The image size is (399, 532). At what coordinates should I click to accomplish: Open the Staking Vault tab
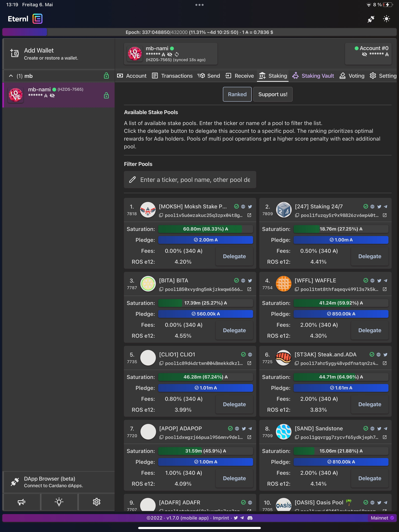coord(313,76)
